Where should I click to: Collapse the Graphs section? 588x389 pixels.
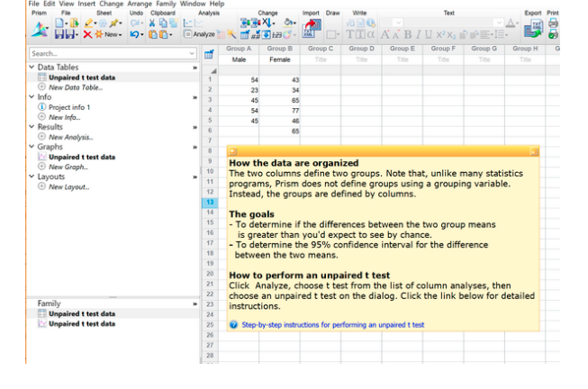32,146
